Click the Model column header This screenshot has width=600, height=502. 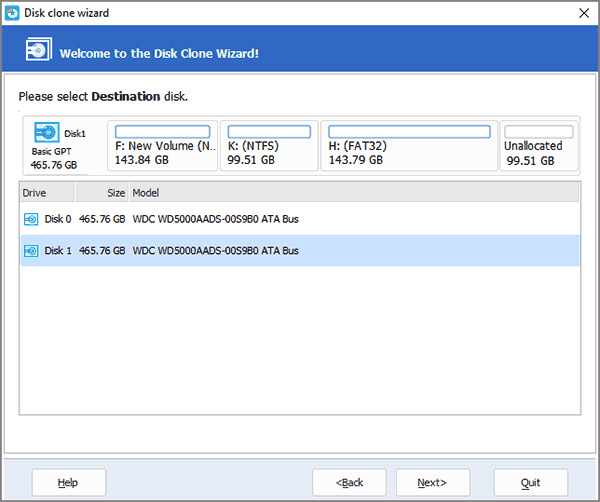(x=354, y=192)
